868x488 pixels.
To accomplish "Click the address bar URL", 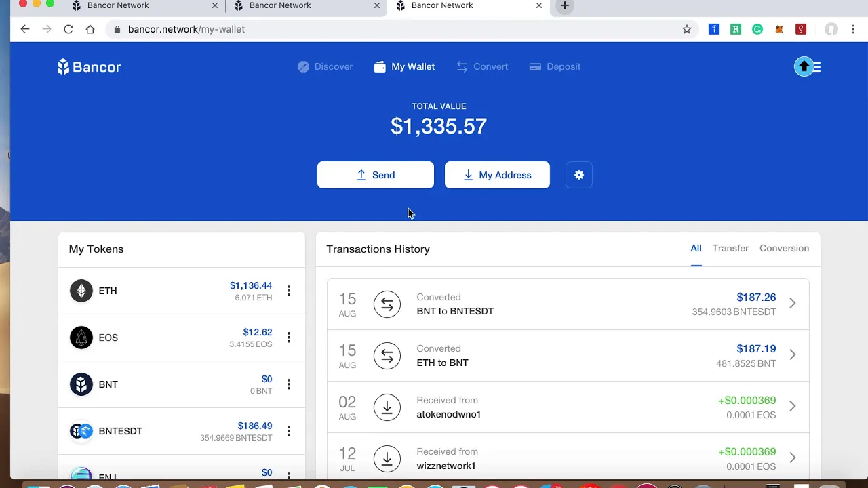I will (x=186, y=29).
